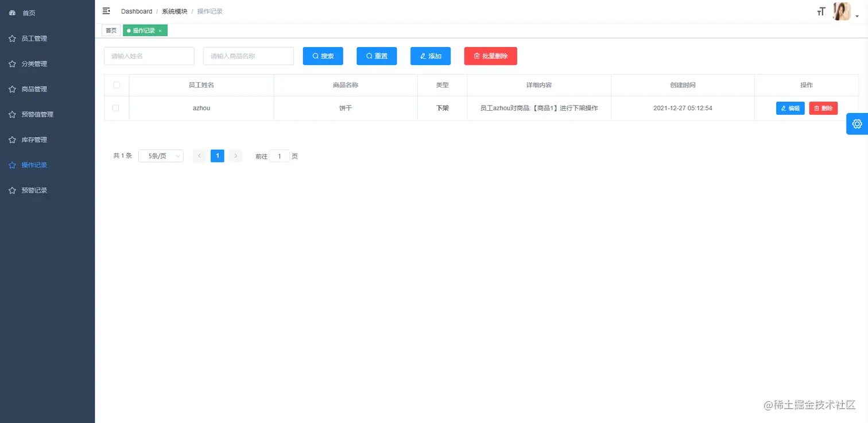Image resolution: width=868 pixels, height=423 pixels.
Task: Open 首页 in the sidebar
Action: coord(47,13)
